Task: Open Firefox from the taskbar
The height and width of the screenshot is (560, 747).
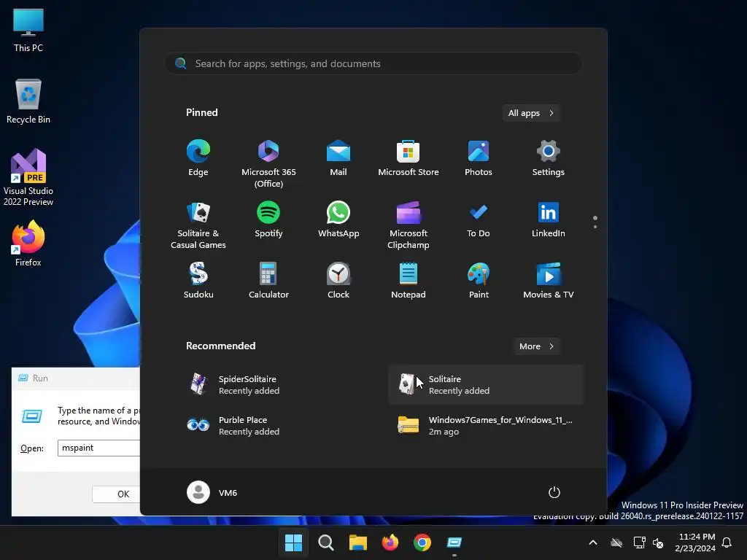Action: pyautogui.click(x=390, y=542)
